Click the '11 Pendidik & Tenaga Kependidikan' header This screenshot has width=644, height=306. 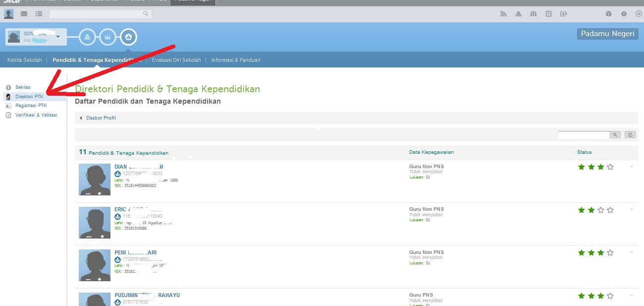(x=124, y=153)
